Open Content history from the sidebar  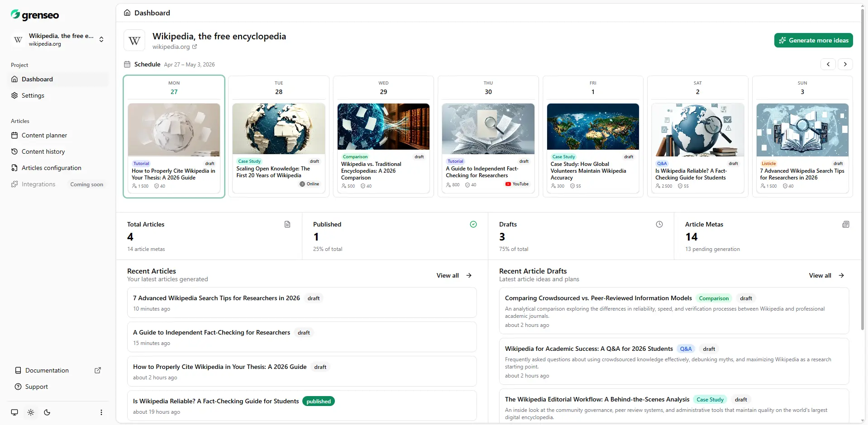(x=58, y=151)
